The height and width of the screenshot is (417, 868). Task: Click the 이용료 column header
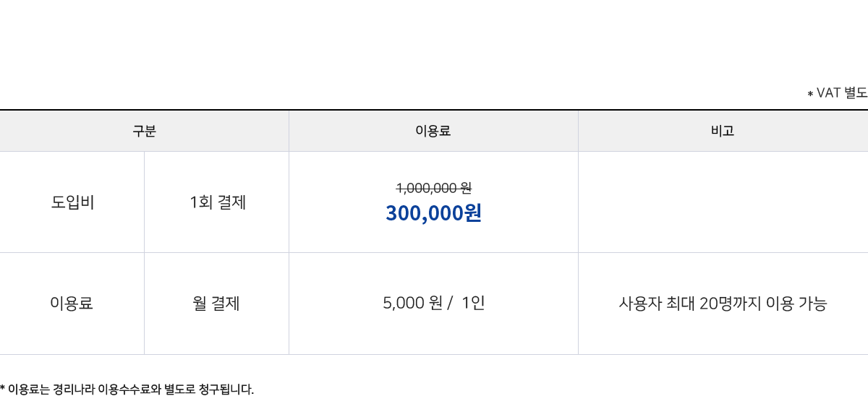point(433,131)
